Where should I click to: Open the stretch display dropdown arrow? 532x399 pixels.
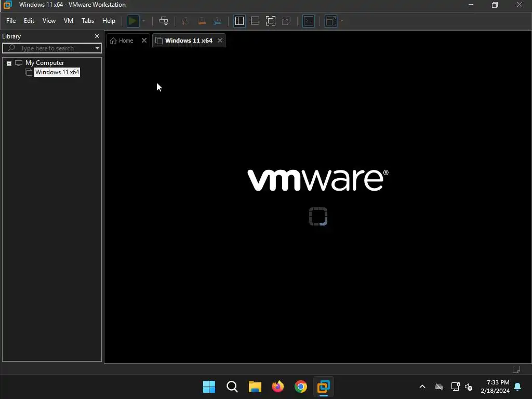[x=342, y=21]
